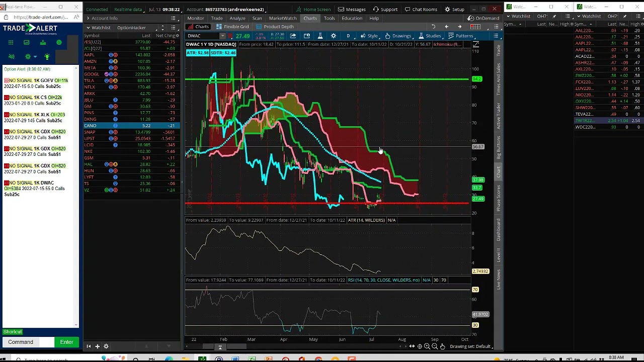Open the Style menu
The width and height of the screenshot is (644, 362).
(369, 36)
